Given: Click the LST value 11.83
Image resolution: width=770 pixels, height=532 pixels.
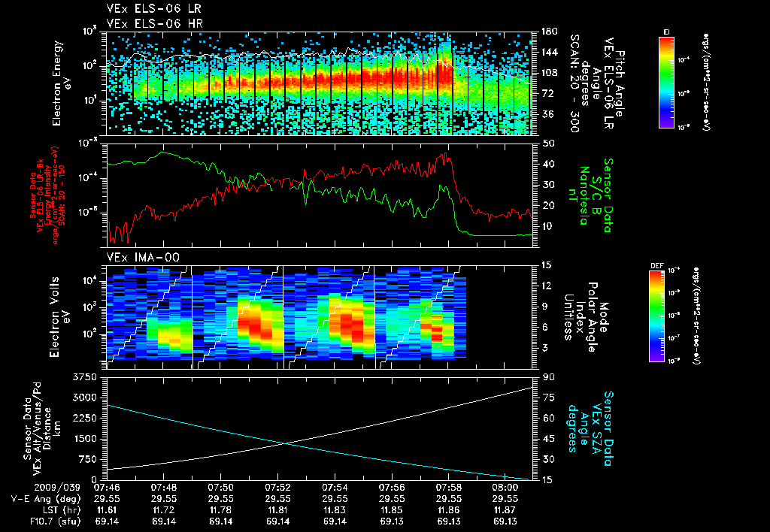Looking at the screenshot, I should click(x=335, y=510).
